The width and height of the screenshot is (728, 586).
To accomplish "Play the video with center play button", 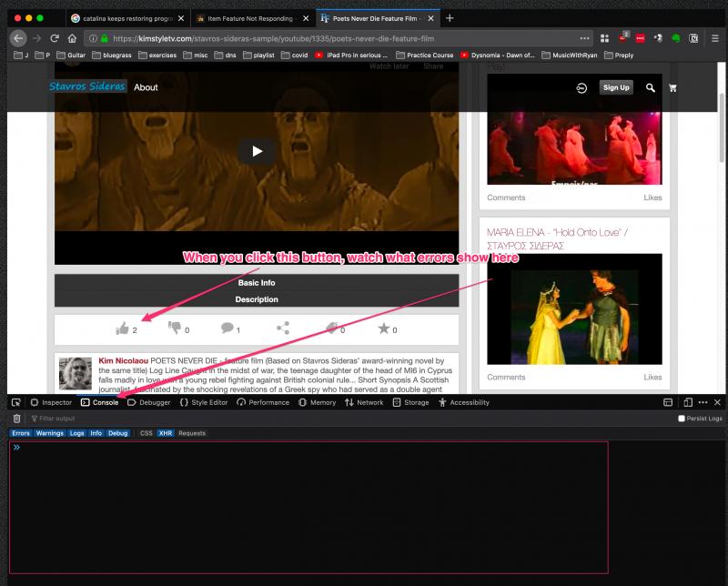I will coord(257,151).
